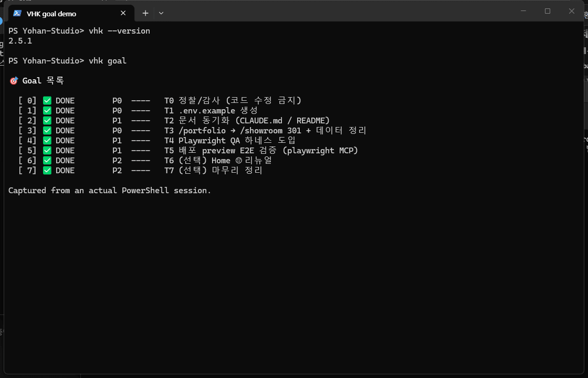Screen dimensions: 588x378
Task: Minimize the terminal window
Action: coord(523,11)
